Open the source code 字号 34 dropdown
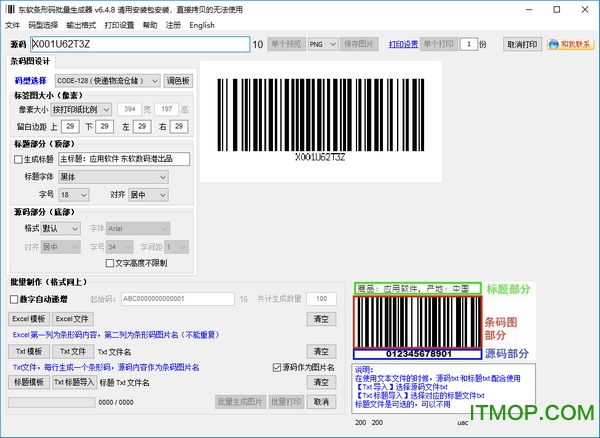Image resolution: width=600 pixels, height=438 pixels. pyautogui.click(x=120, y=247)
